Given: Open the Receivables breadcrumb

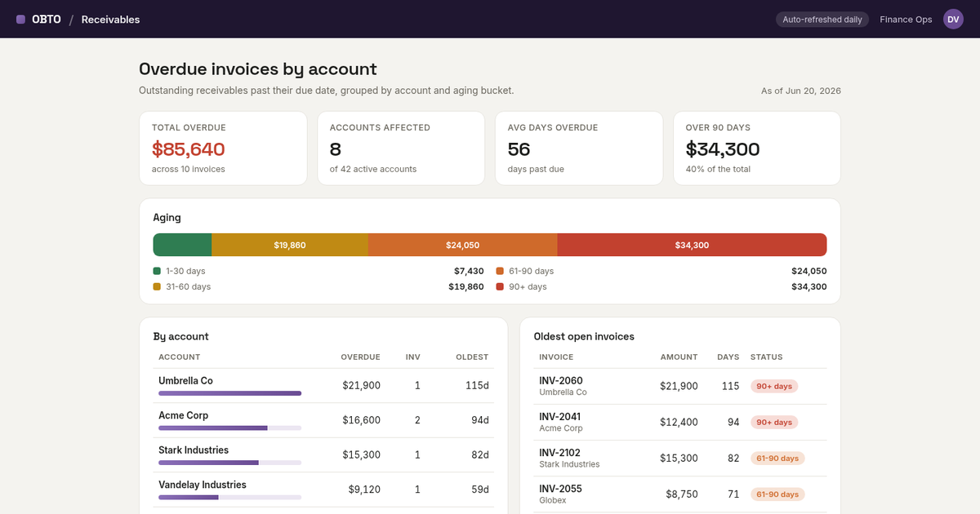Looking at the screenshot, I should click(x=110, y=20).
